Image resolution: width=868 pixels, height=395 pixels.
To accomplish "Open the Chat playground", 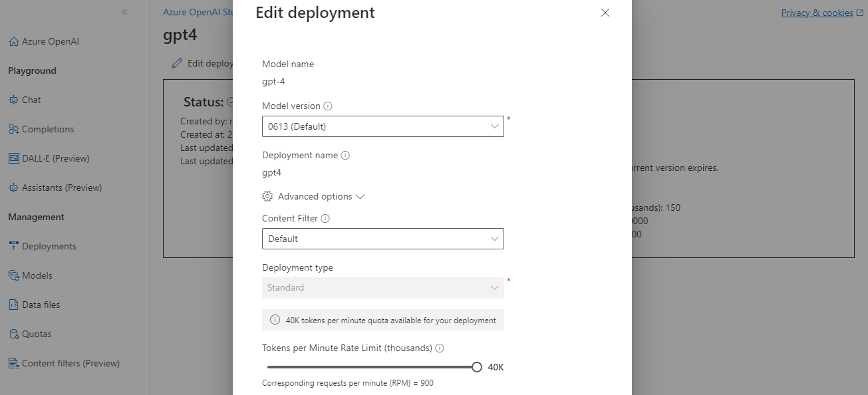I will coord(33,100).
